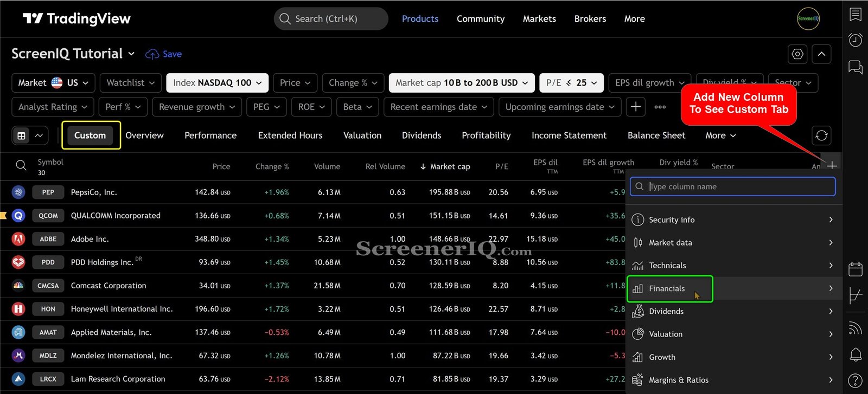Click the symbol search magnifier icon
The width and height of the screenshot is (868, 394).
(21, 165)
